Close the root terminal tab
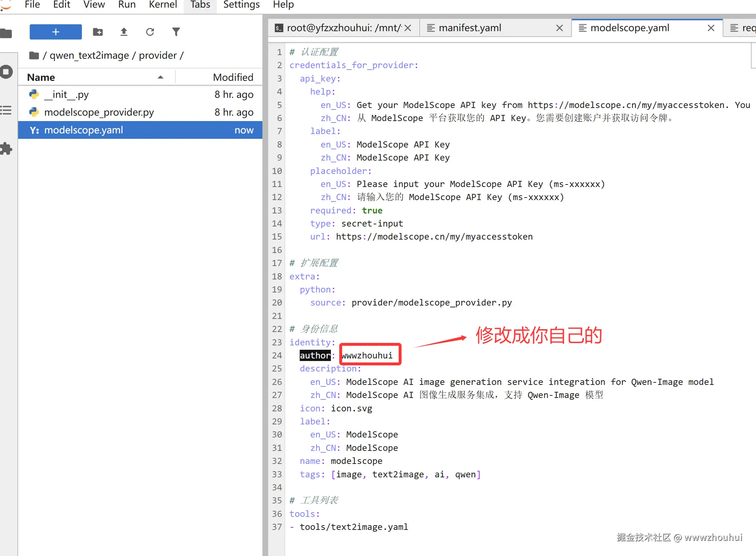Viewport: 756px width, 556px height. click(x=408, y=28)
